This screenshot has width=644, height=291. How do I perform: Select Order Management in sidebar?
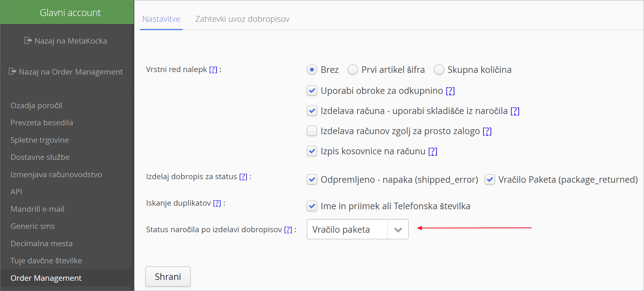[67, 278]
